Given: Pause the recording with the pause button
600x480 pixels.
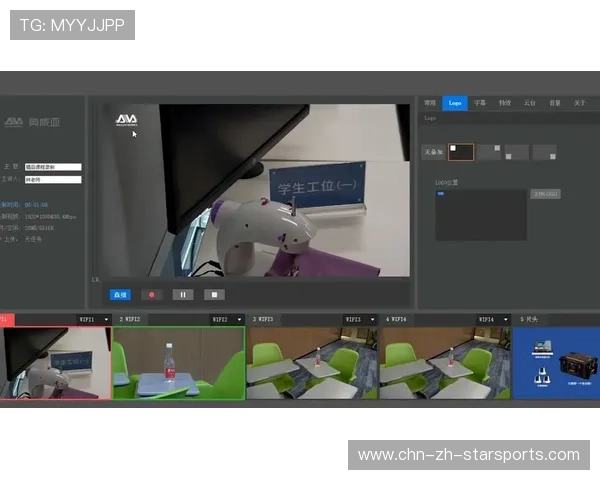Looking at the screenshot, I should pos(182,295).
